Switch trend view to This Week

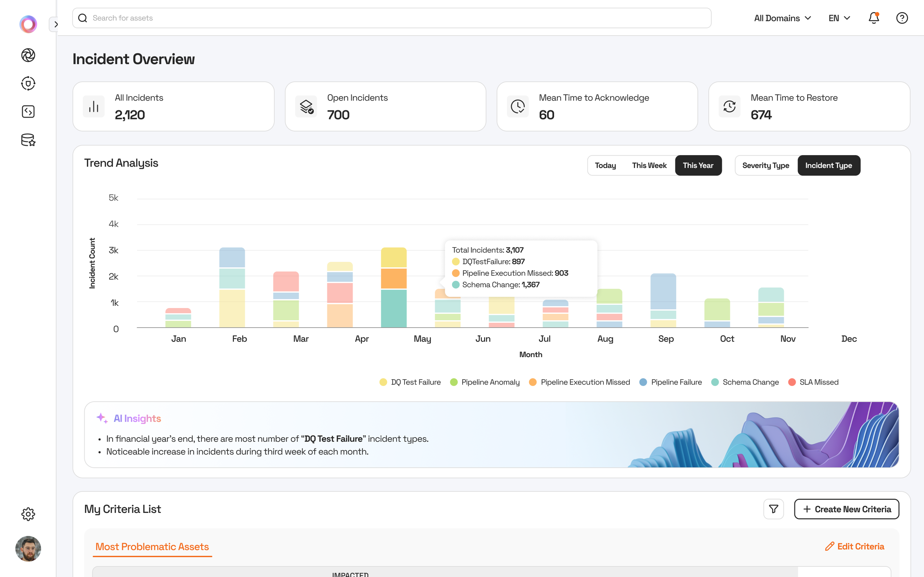tap(649, 165)
